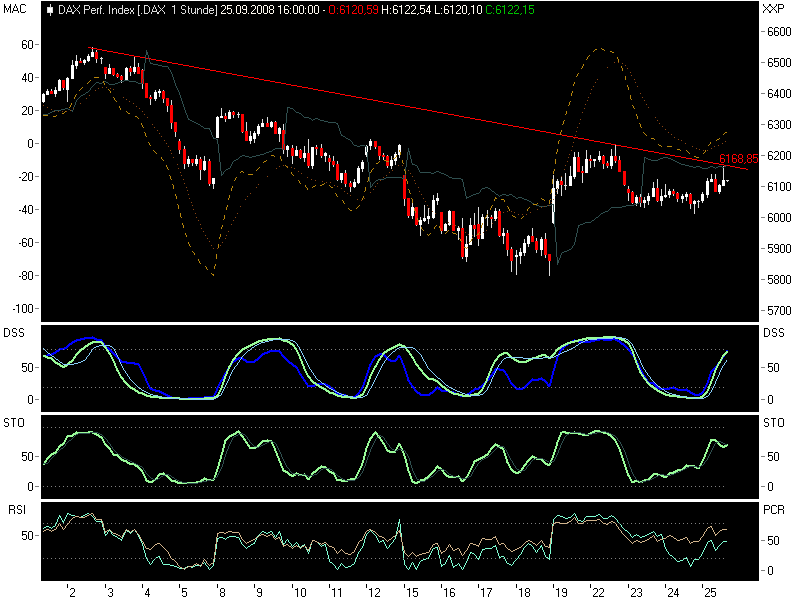Click the 0 level on PCR axis
The width and height of the screenshot is (800, 600).
(770, 570)
